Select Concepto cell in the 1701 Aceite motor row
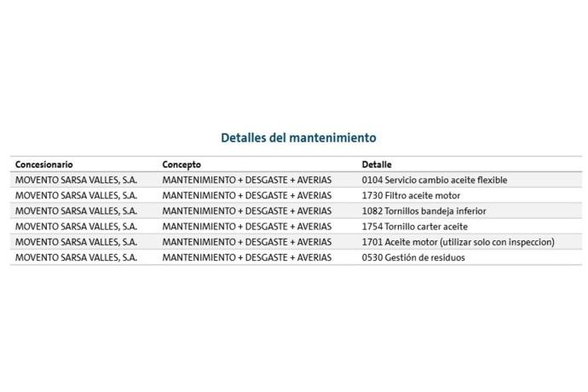 [246, 241]
